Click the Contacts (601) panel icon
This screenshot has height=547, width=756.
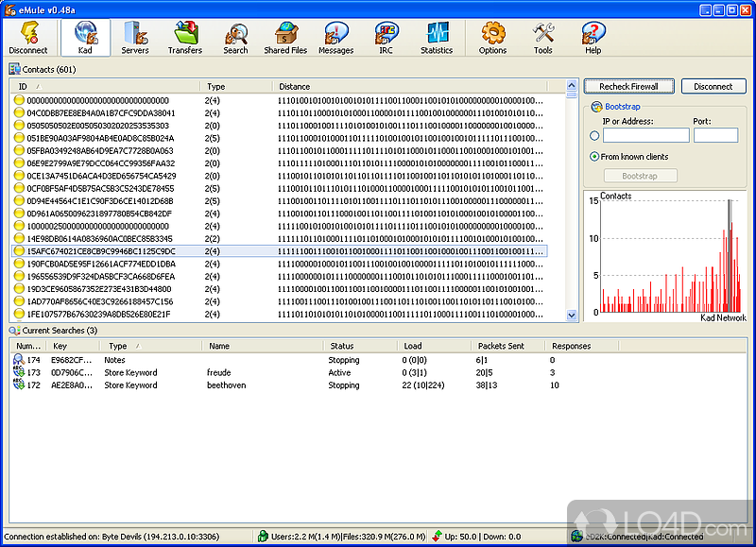[x=14, y=69]
